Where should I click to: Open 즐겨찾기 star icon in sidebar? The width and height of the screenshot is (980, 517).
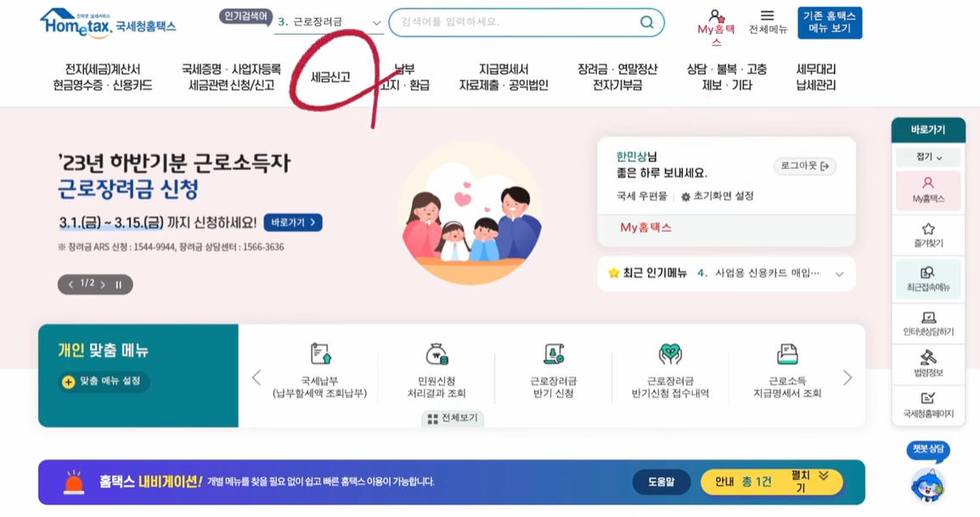(x=928, y=229)
